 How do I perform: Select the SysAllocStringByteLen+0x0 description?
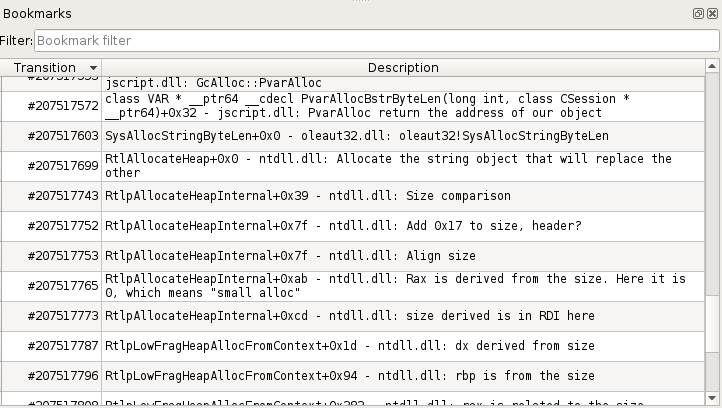pyautogui.click(x=403, y=136)
